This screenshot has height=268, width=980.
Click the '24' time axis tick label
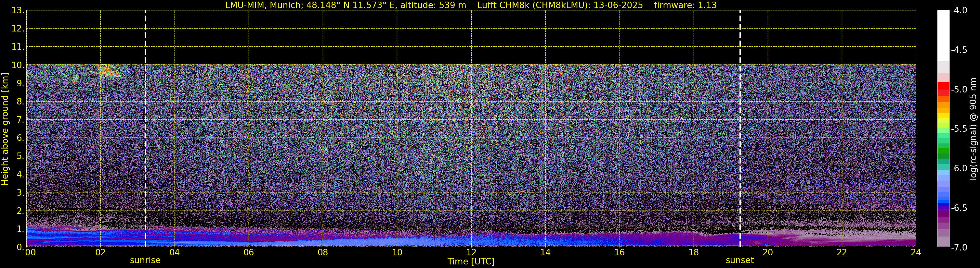[916, 252]
